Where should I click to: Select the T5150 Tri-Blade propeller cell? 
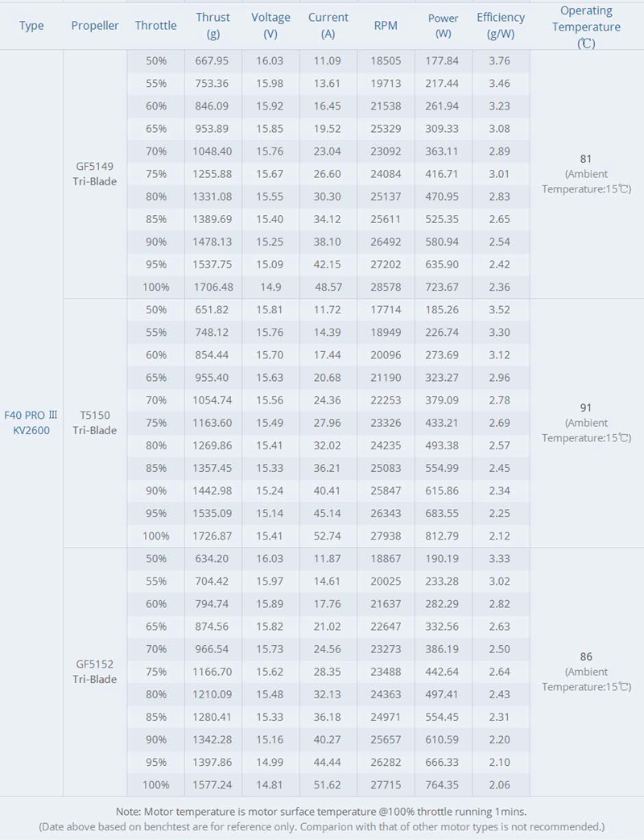click(95, 423)
